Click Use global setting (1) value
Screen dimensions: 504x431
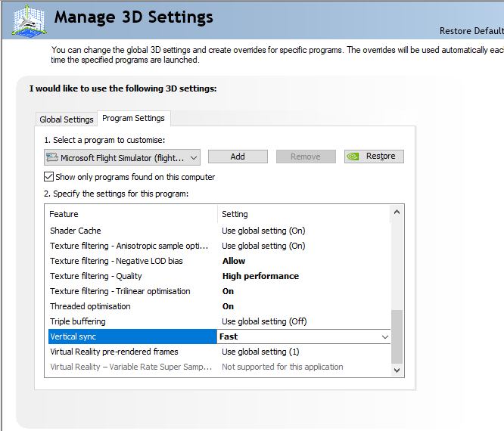pyautogui.click(x=260, y=352)
